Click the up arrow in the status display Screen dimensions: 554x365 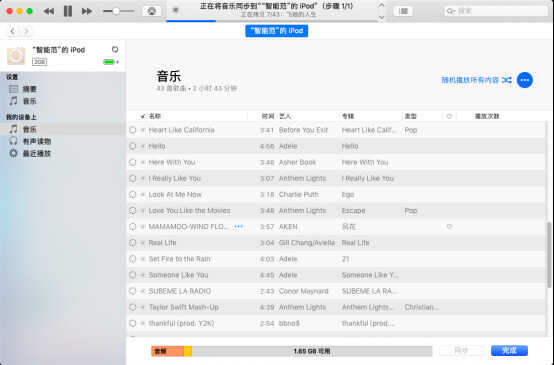click(x=381, y=5)
